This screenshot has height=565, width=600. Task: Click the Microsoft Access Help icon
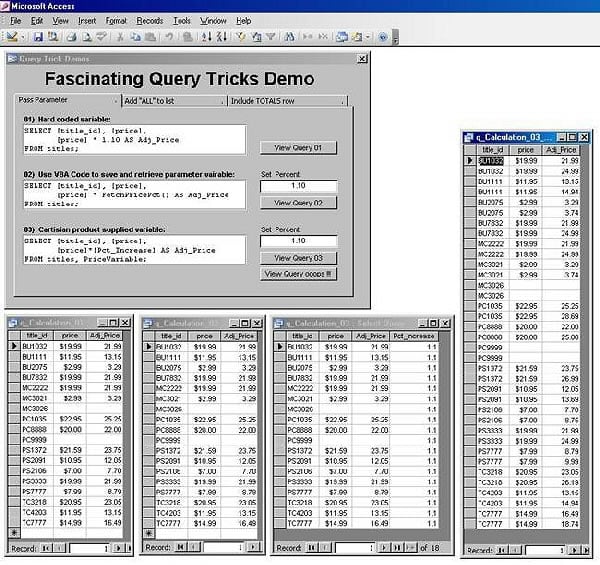pyautogui.click(x=383, y=37)
